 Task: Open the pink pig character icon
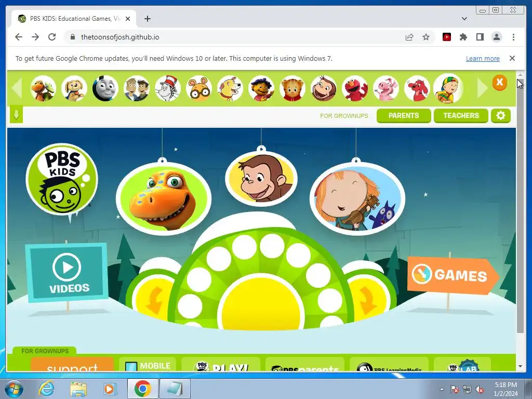386,88
